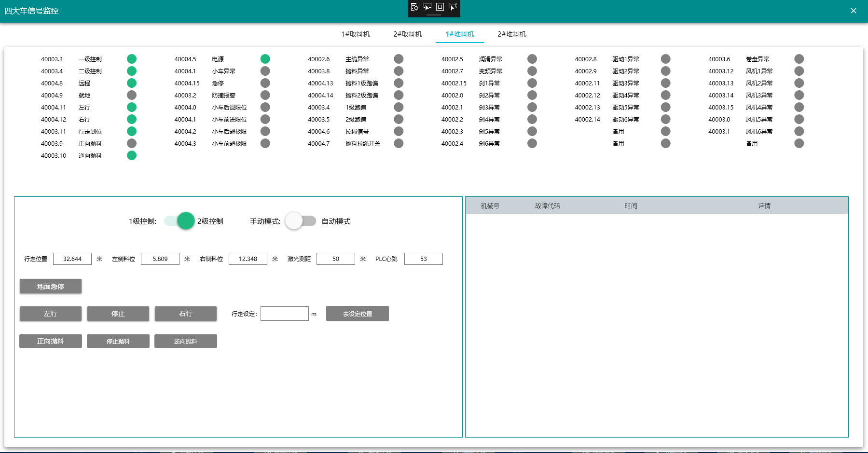Switch to the 2#取料机 tab
The image size is (868, 453).
point(408,34)
